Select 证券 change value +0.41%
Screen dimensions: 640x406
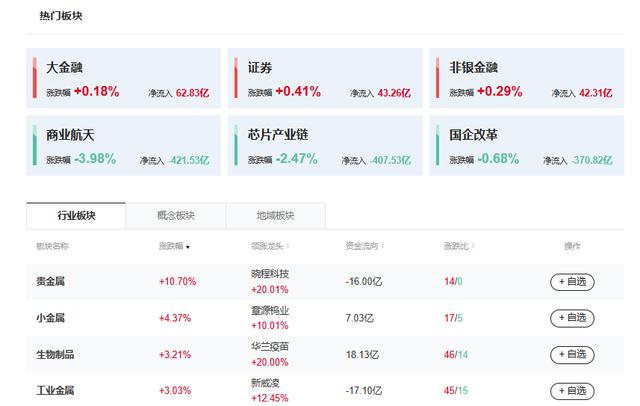[298, 91]
